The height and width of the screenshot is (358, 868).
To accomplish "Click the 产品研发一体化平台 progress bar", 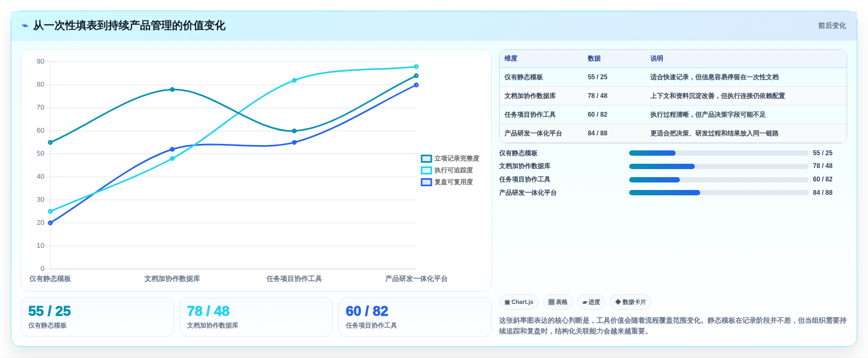I will [x=718, y=193].
